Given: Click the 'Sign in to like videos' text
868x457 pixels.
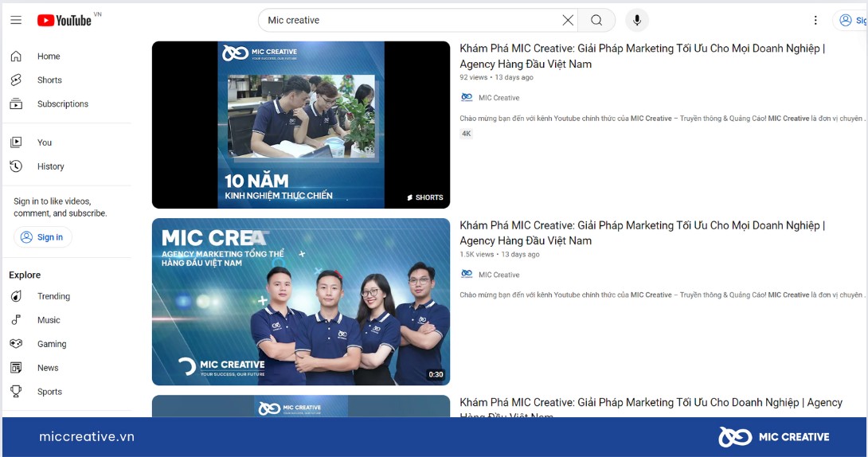Looking at the screenshot, I should coord(60,208).
